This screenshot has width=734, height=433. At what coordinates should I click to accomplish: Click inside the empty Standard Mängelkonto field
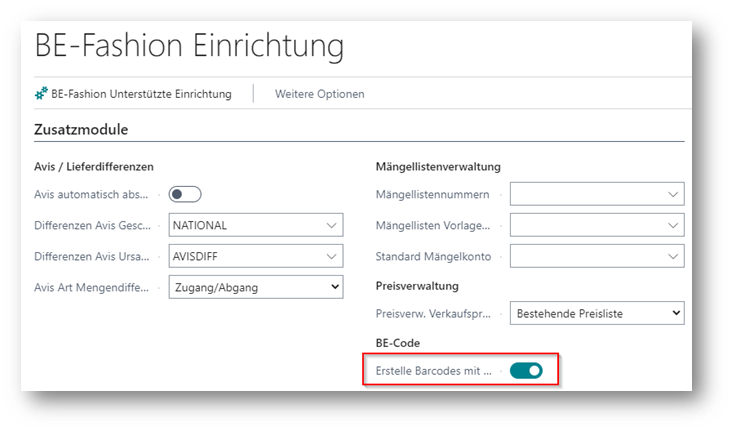coord(585,256)
